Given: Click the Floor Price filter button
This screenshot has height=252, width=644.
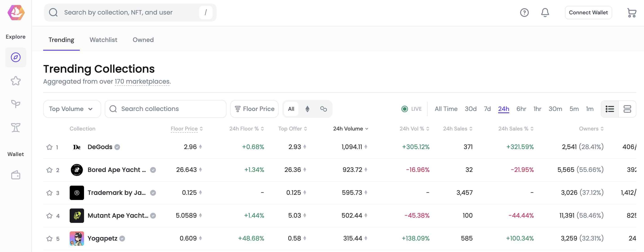Looking at the screenshot, I should tap(254, 109).
